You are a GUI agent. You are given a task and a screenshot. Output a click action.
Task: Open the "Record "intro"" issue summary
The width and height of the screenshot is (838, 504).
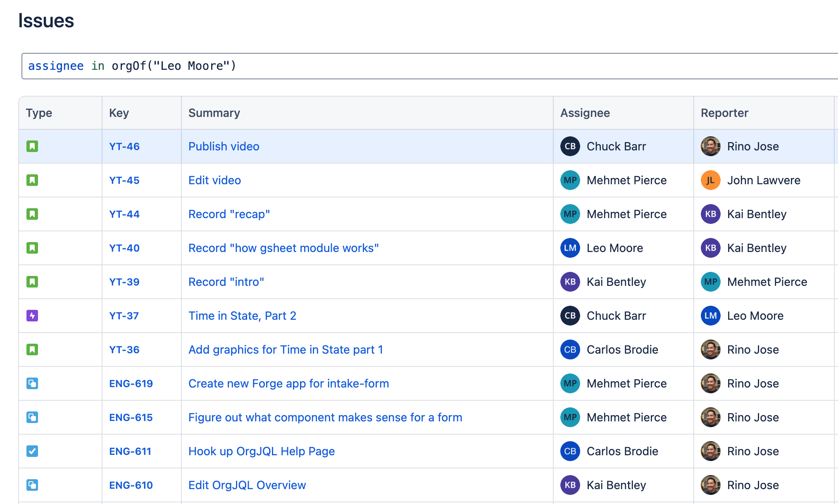226,282
